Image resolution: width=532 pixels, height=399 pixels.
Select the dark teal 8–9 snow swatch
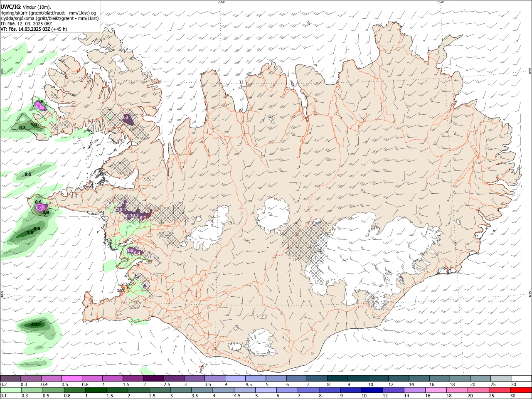337,378
